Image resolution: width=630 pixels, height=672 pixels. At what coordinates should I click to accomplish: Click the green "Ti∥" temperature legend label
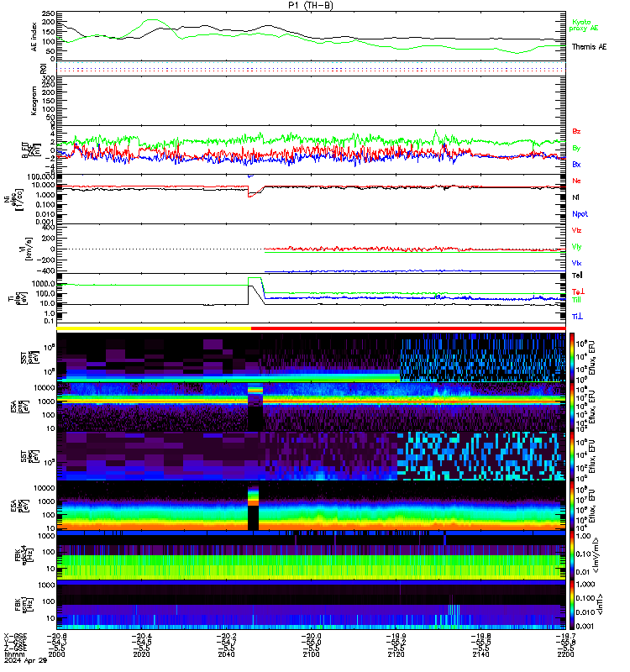pos(576,300)
